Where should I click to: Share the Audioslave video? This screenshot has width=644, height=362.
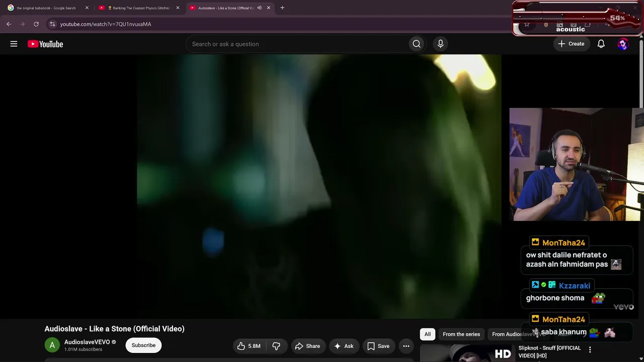click(307, 346)
